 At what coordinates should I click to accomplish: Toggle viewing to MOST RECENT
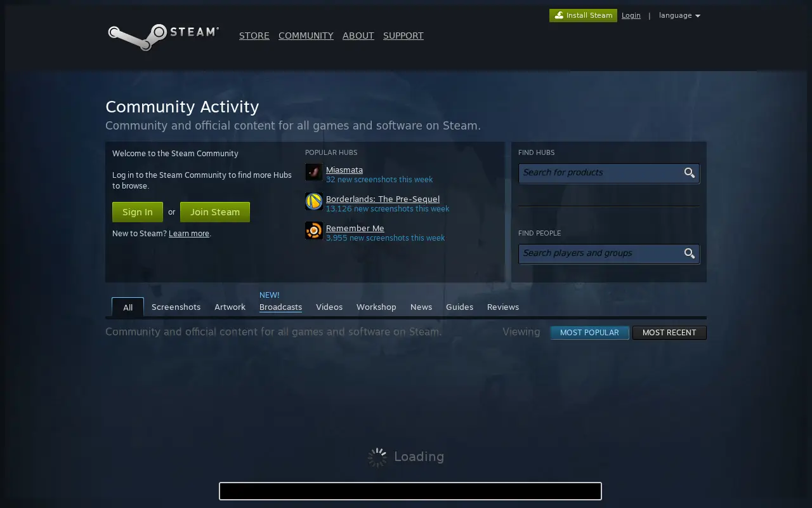tap(669, 333)
